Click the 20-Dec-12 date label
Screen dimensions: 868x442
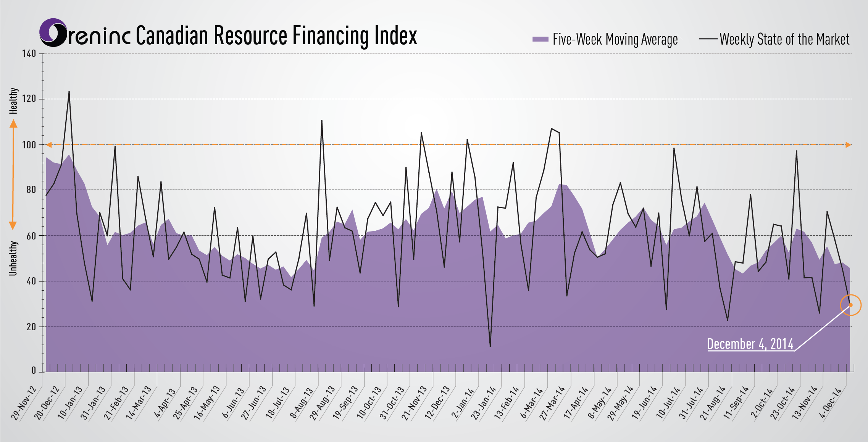pos(48,403)
